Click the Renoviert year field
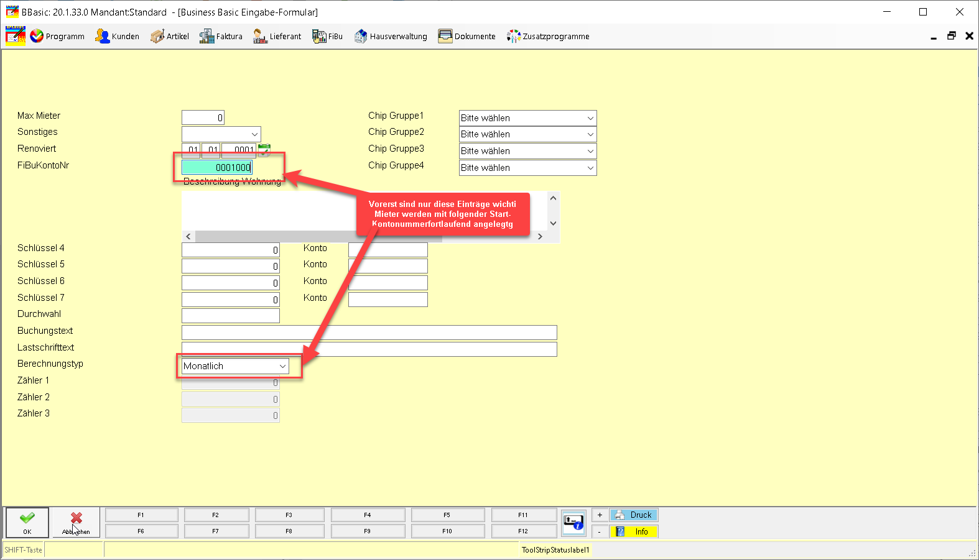The width and height of the screenshot is (979, 560). pyautogui.click(x=239, y=150)
